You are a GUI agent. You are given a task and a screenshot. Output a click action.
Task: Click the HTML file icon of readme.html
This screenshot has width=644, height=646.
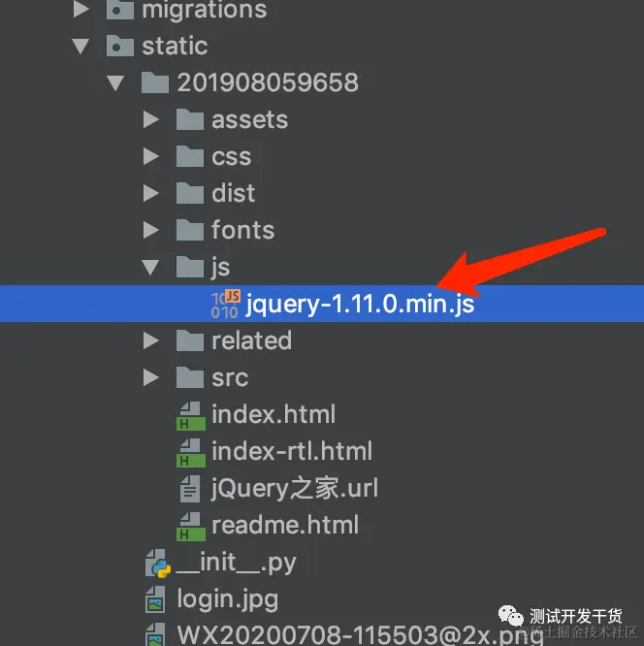click(x=191, y=527)
